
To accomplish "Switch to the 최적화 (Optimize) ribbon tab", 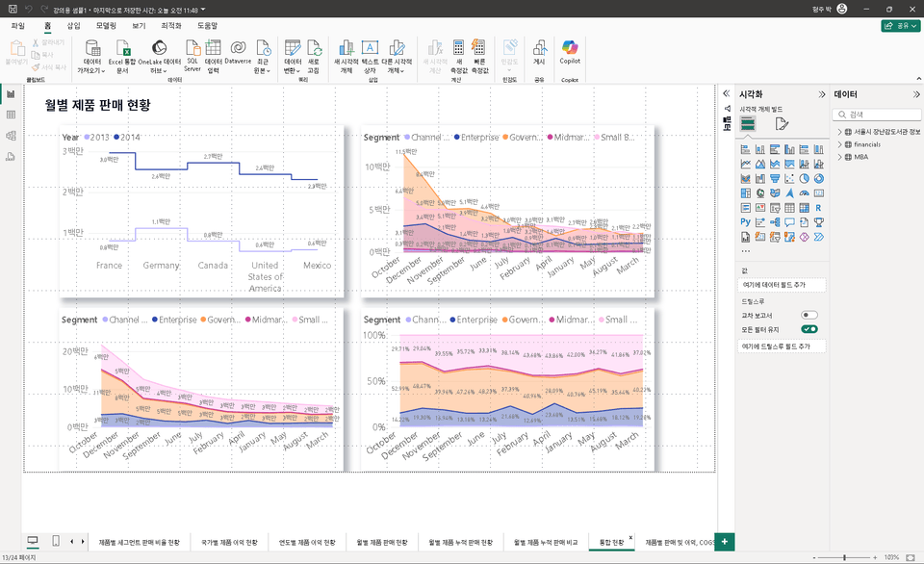I will tap(171, 26).
